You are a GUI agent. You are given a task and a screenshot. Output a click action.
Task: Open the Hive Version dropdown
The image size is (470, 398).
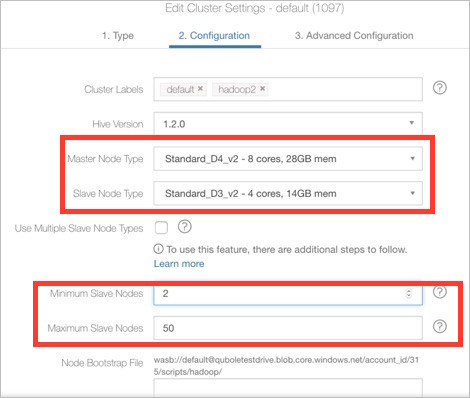tap(288, 124)
